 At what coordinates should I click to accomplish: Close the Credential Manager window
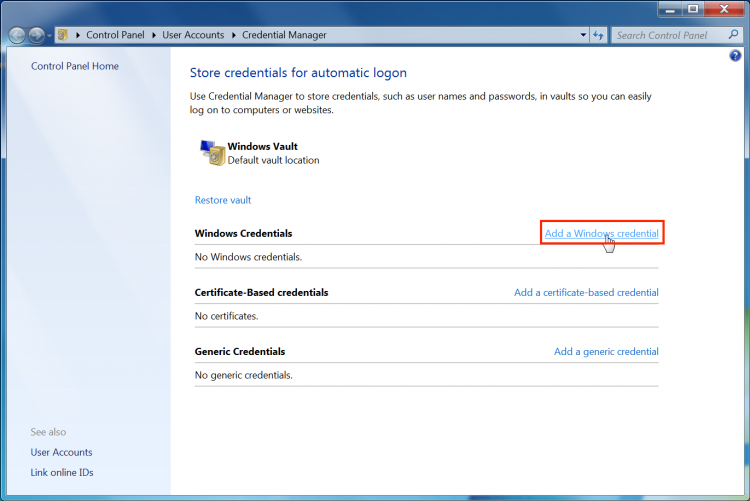(x=724, y=9)
